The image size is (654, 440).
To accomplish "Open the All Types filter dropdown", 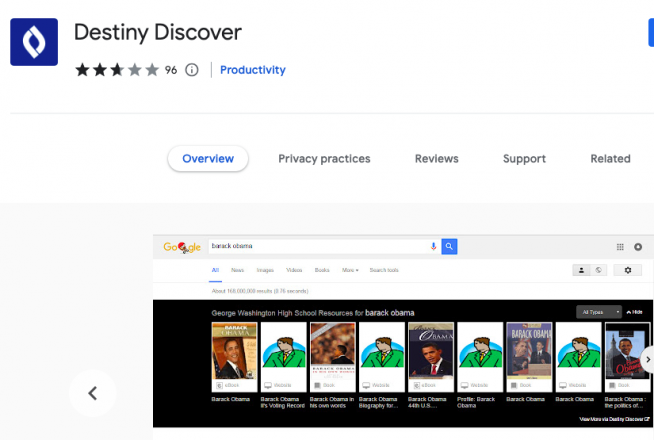I will tap(599, 312).
